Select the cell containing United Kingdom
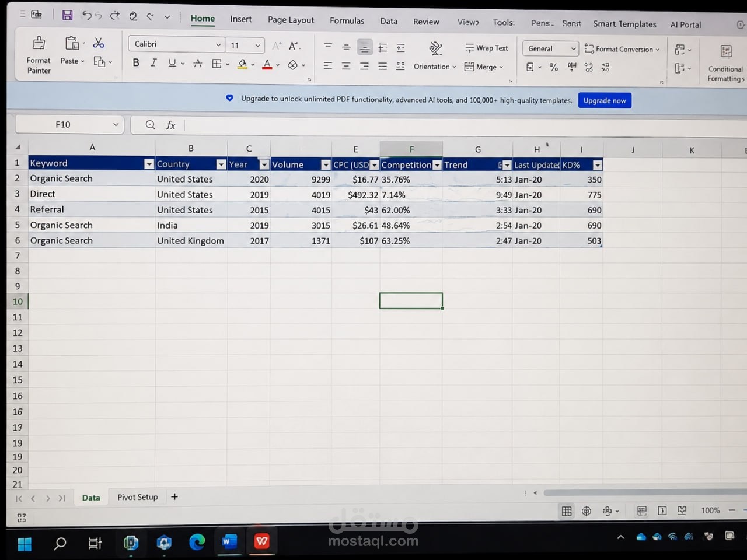This screenshot has height=560, width=747. pyautogui.click(x=191, y=240)
